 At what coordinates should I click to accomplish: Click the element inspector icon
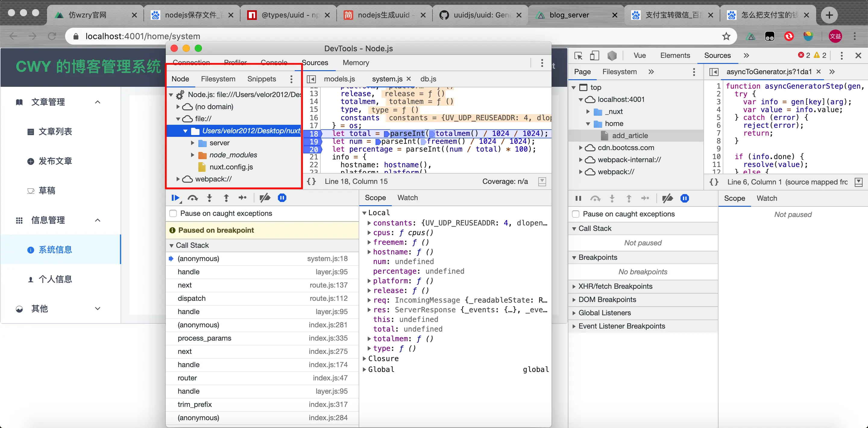click(x=578, y=55)
